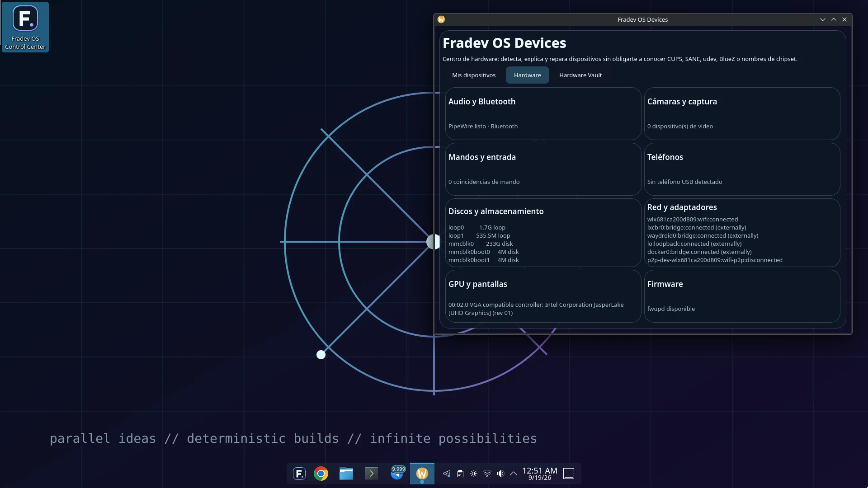Screen dimensions: 868x488
Task: Click '0 dispositivo(s) de vídeo' text
Action: (x=680, y=126)
